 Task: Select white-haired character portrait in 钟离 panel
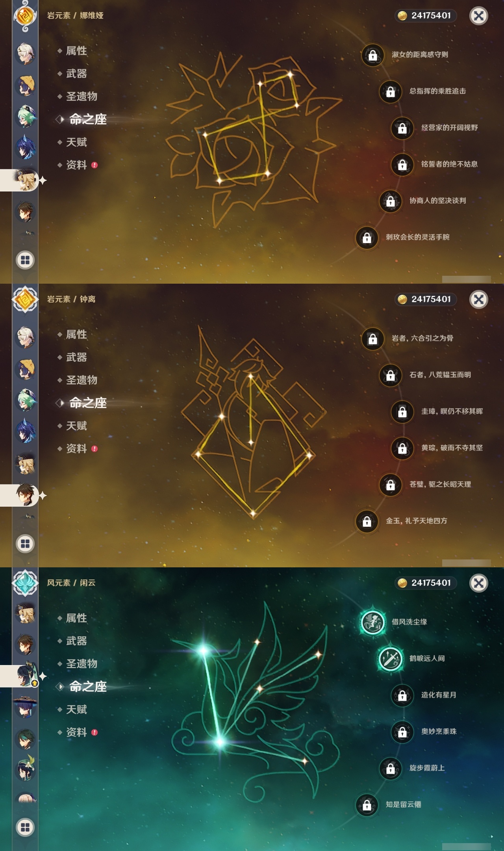(x=26, y=337)
